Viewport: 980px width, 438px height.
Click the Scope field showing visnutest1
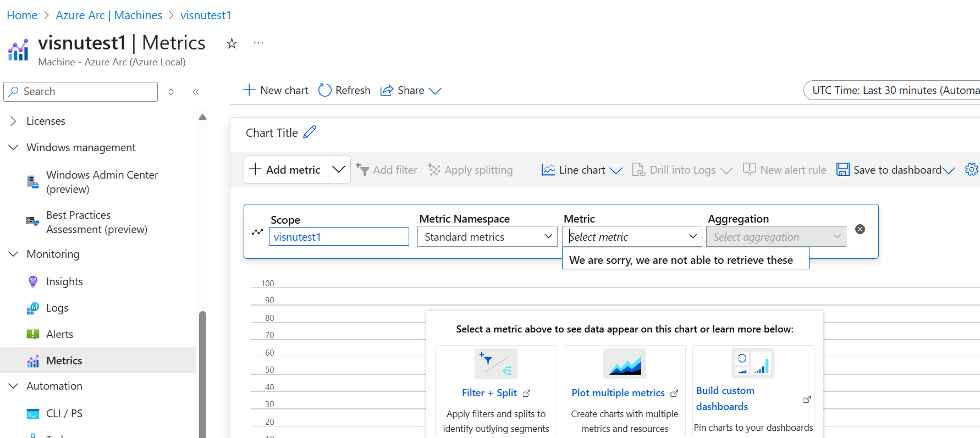click(x=339, y=237)
